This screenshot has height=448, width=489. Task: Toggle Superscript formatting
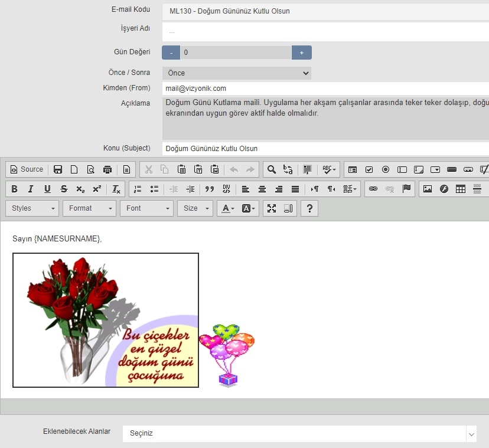pos(97,189)
